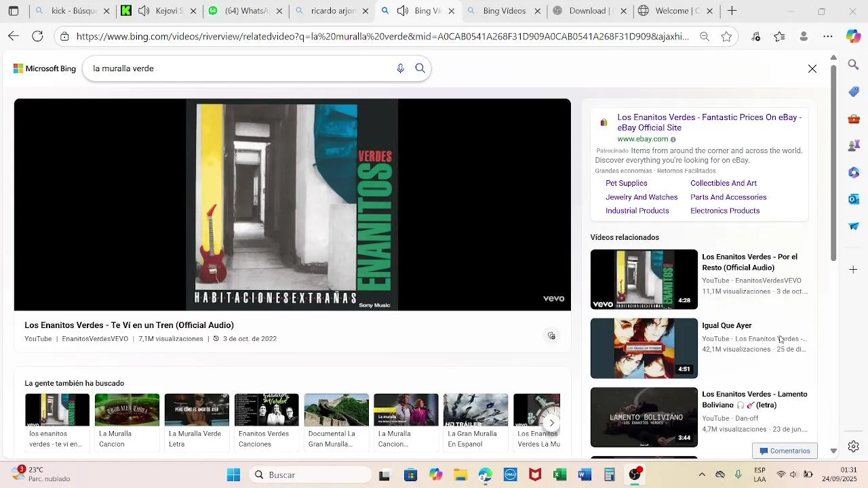The height and width of the screenshot is (488, 868).
Task: Open the page zoom control
Action: coord(705,37)
